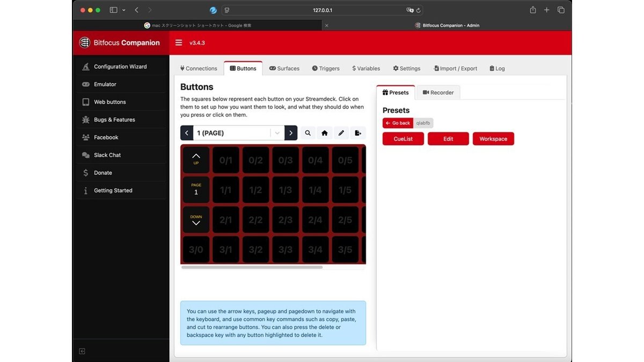Viewport: 644px width, 362px height.
Task: Select grid button 2/3
Action: pyautogui.click(x=286, y=220)
